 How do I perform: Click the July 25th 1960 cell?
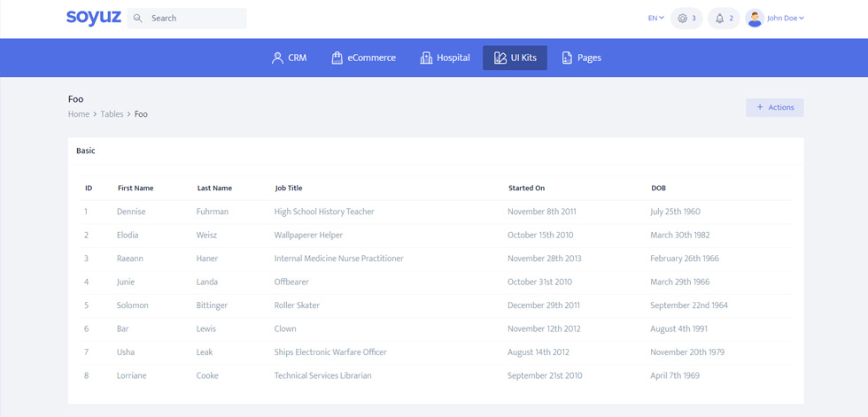pos(675,212)
